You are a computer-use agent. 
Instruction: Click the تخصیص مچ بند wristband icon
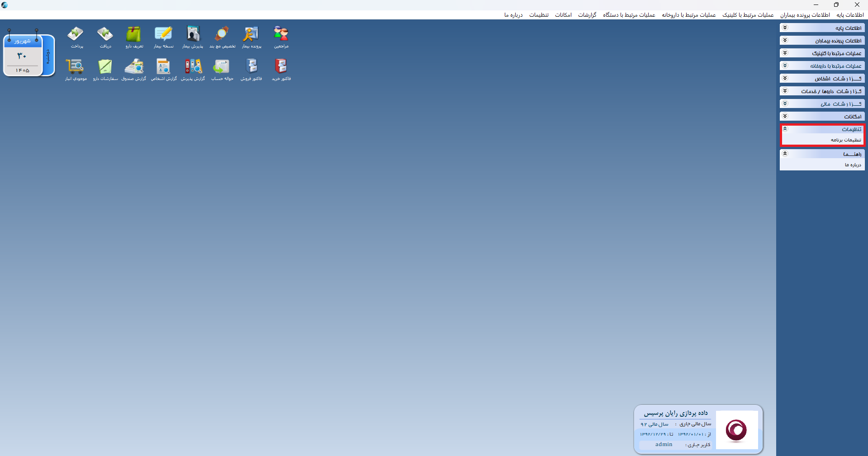[x=222, y=37]
